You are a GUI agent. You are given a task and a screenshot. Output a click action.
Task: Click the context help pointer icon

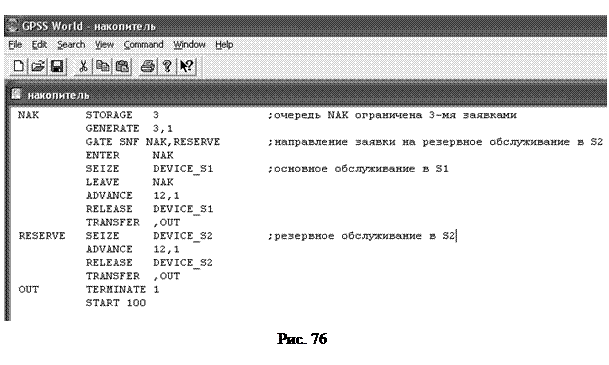[x=187, y=66]
